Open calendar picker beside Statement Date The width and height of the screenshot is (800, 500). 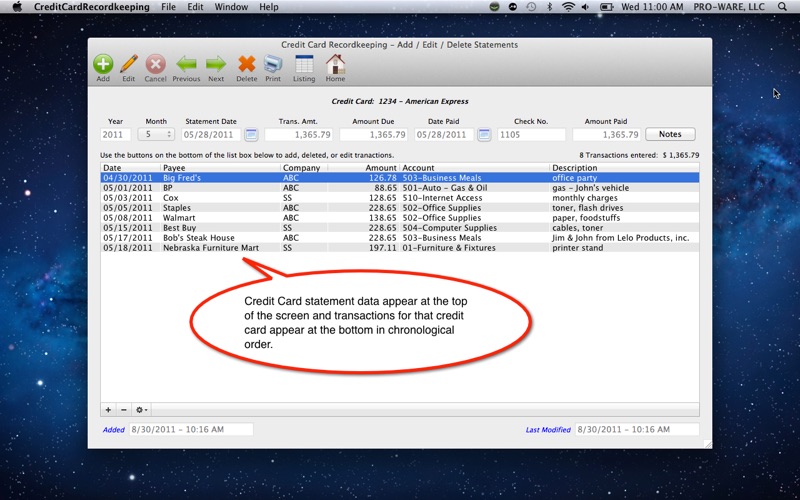251,135
